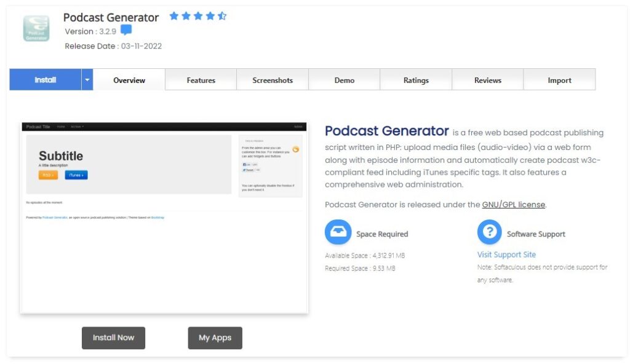Open the Screenshots tab

(273, 80)
